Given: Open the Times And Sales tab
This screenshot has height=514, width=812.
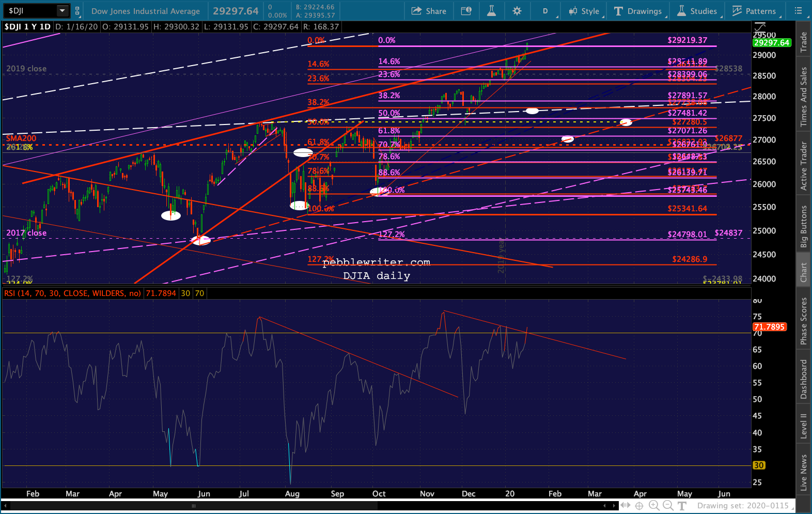Looking at the screenshot, I should click(804, 97).
